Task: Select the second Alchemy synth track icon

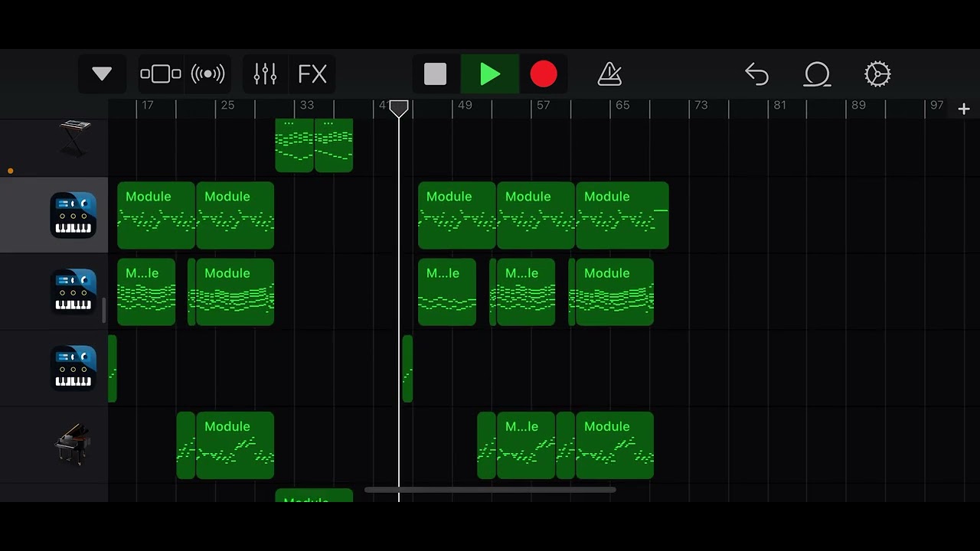Action: click(73, 292)
